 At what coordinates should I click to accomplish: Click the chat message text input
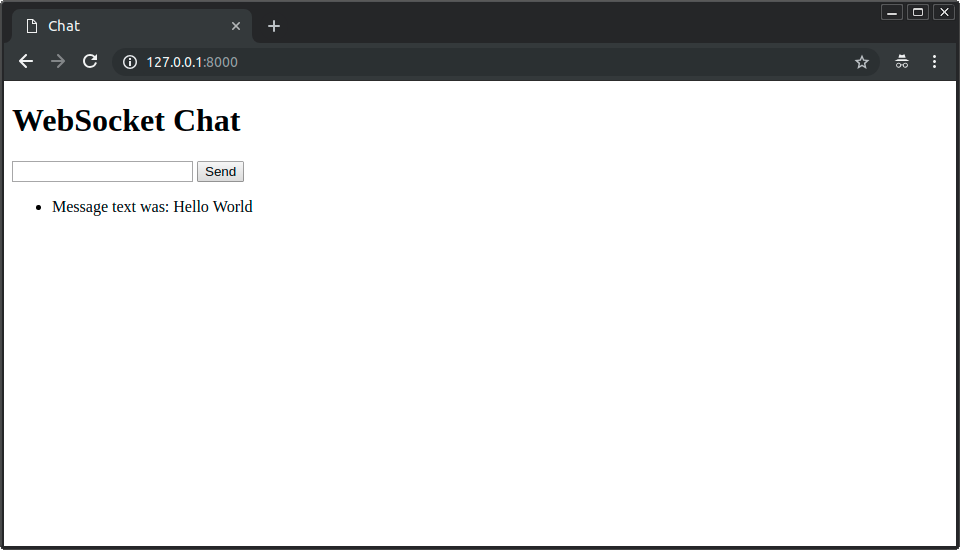(x=102, y=172)
